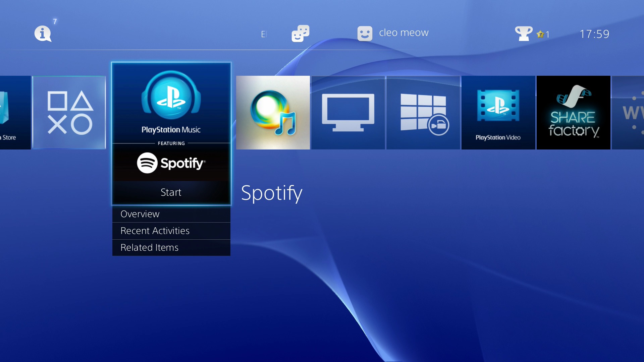This screenshot has width=644, height=362.
Task: View trophies via the trophy icon
Action: point(524,33)
